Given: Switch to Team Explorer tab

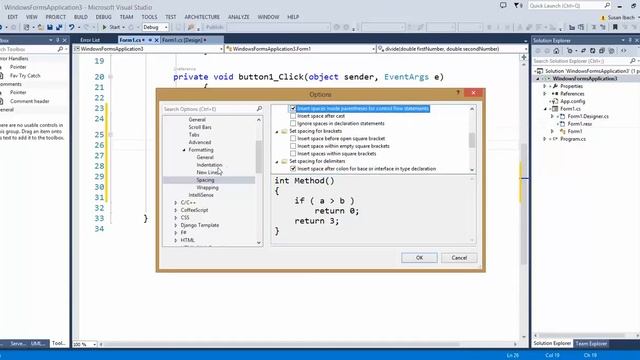Looking at the screenshot, I should pos(591,344).
